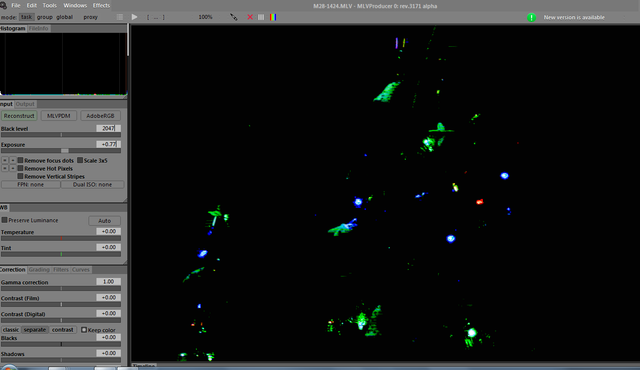Click the Auto white balance button
The height and width of the screenshot is (370, 640).
(104, 221)
